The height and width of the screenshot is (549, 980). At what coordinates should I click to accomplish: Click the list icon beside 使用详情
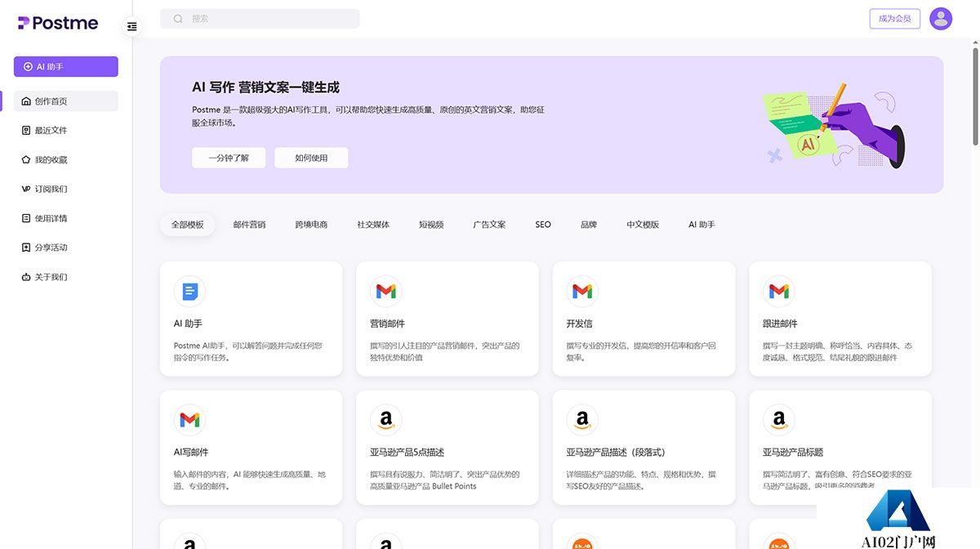[x=26, y=219]
